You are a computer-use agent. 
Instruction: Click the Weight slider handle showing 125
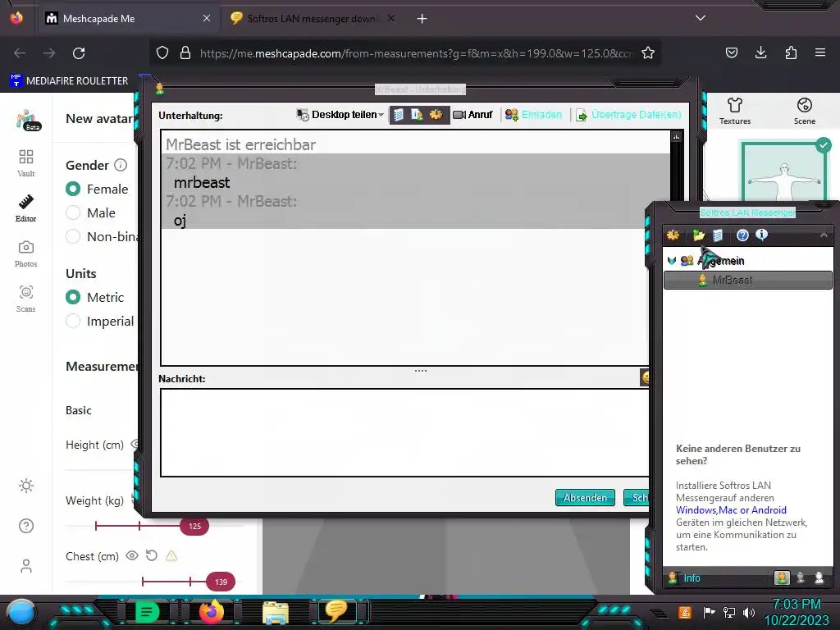coord(194,526)
